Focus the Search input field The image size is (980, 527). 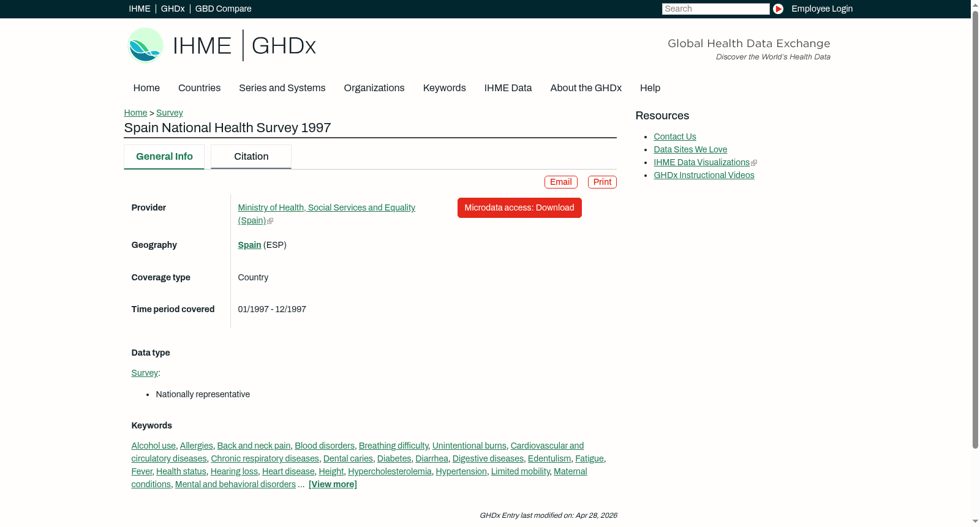click(715, 9)
